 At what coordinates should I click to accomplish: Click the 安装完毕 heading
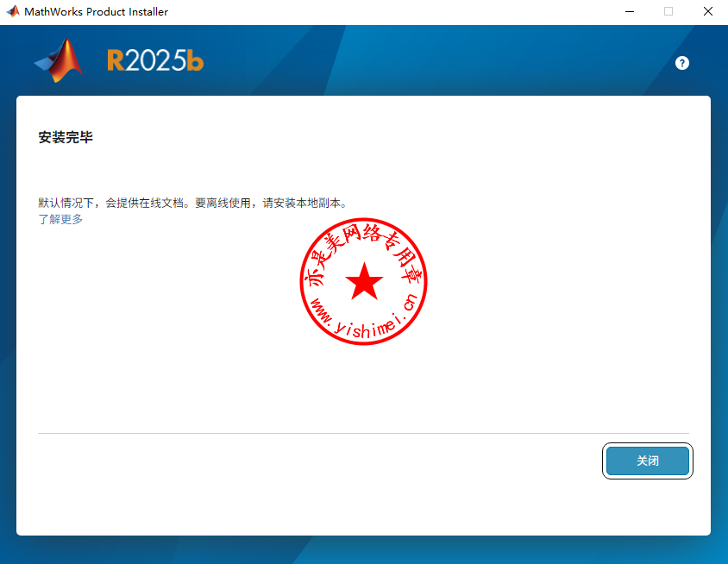pyautogui.click(x=66, y=137)
